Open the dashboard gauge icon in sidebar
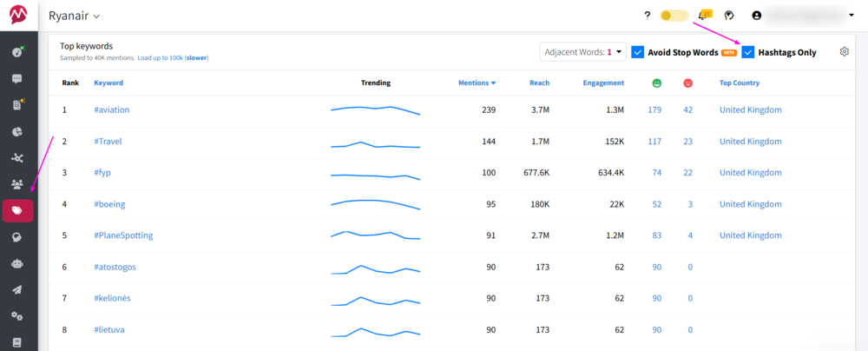The height and width of the screenshot is (351, 868). (17, 52)
